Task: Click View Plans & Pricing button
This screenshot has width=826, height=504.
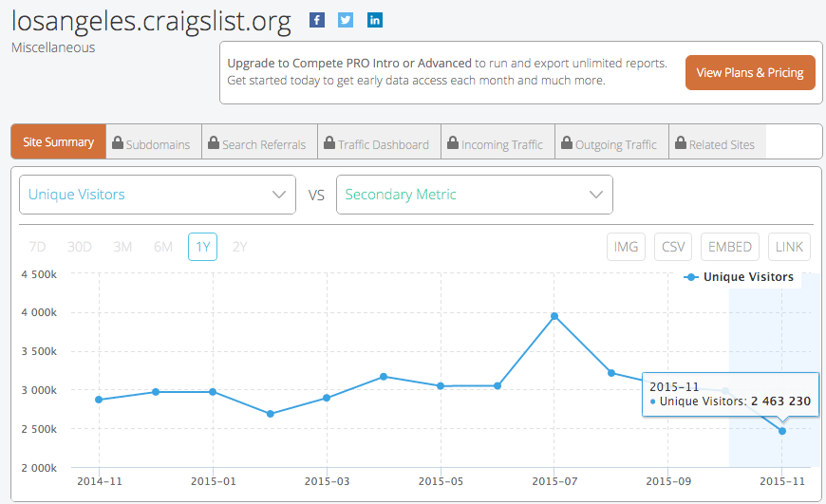Action: pos(750,73)
